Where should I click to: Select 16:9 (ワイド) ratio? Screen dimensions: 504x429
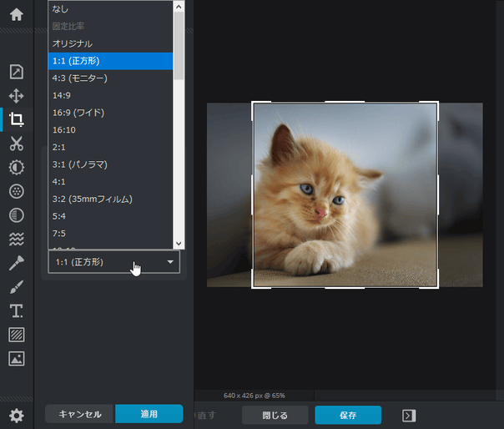[x=110, y=113]
